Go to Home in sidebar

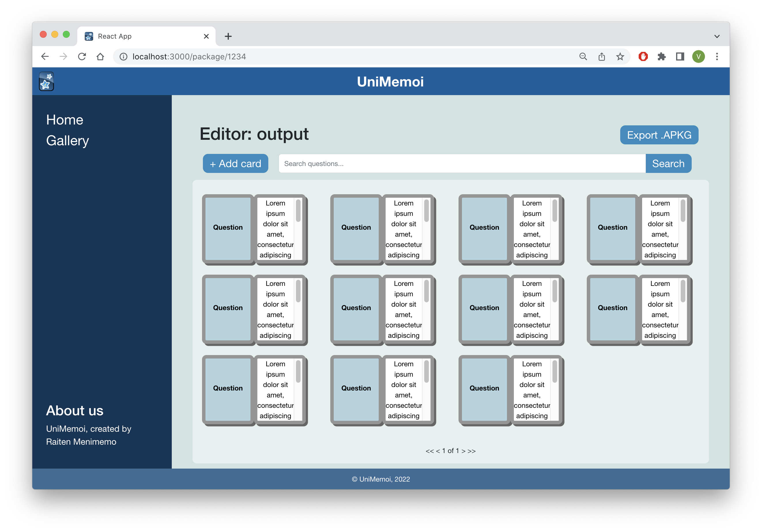pyautogui.click(x=65, y=120)
